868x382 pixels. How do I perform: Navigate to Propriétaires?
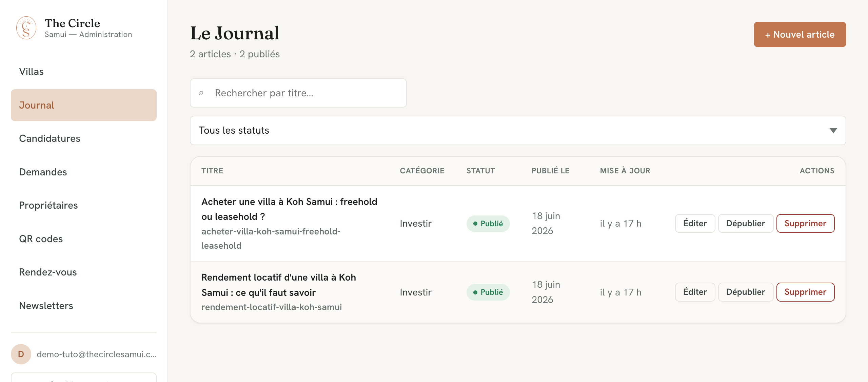84,205
